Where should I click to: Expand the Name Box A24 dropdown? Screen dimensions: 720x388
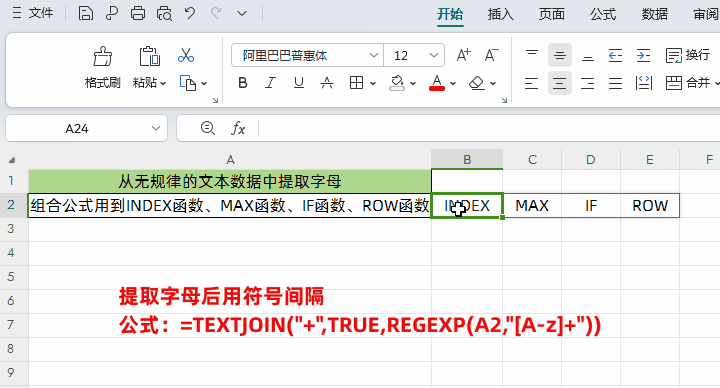point(156,129)
